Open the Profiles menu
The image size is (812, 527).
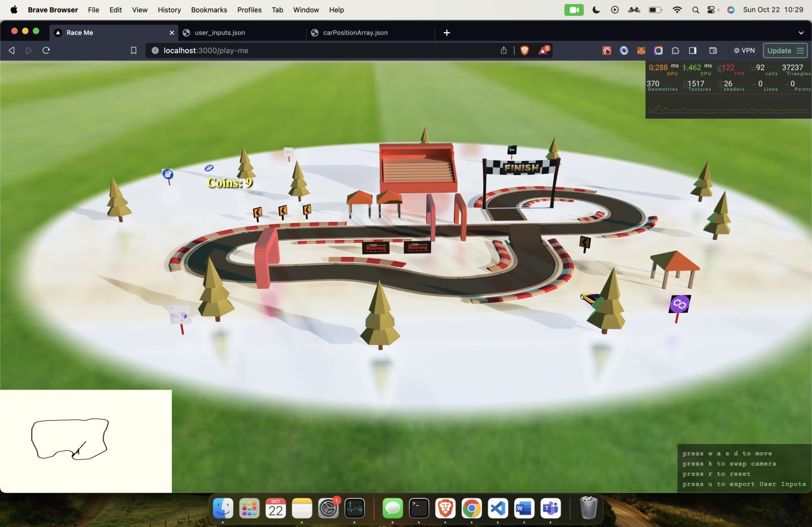pos(249,10)
